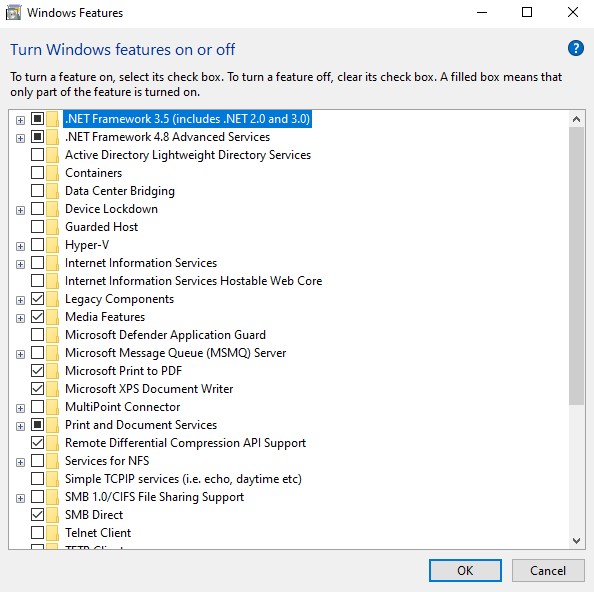Screen dimensions: 594x592
Task: Expand the .NET Framework 3.5 tree node
Action: tap(20, 120)
